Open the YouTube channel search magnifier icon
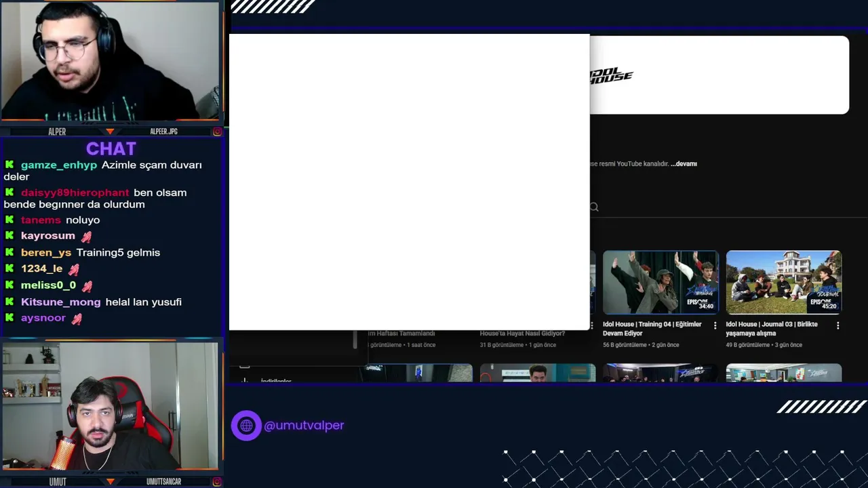 pos(594,207)
